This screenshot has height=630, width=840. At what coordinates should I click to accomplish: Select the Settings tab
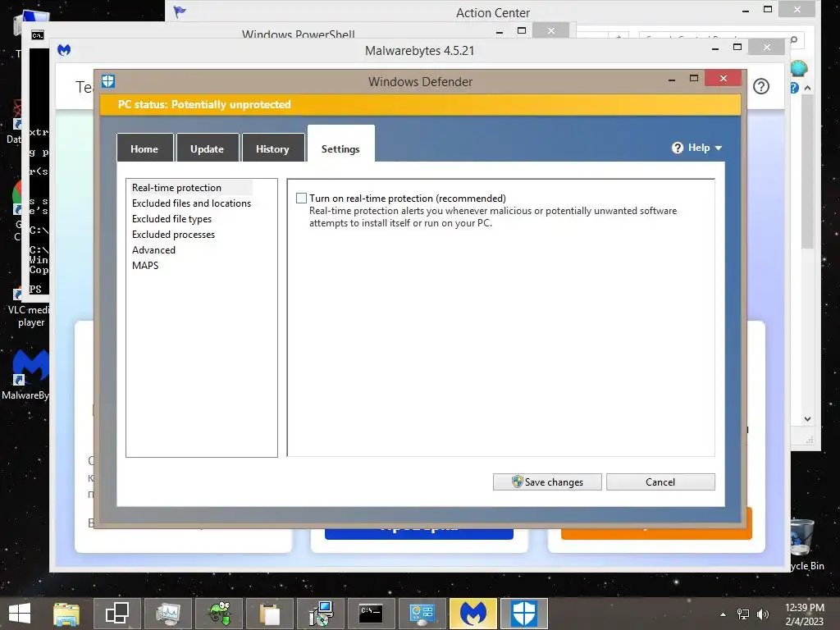340,144
